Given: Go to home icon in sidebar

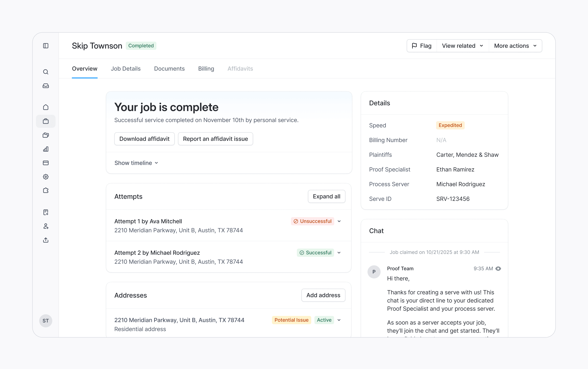Looking at the screenshot, I should pos(46,107).
